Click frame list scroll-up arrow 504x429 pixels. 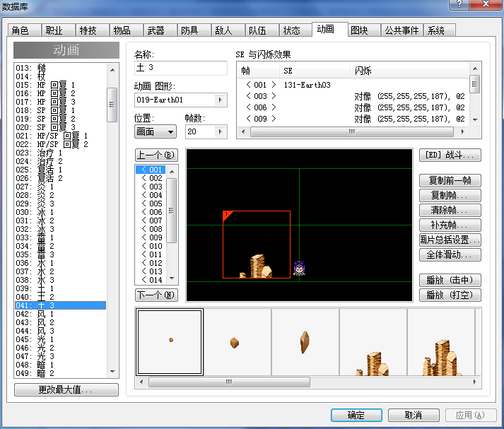(x=172, y=172)
